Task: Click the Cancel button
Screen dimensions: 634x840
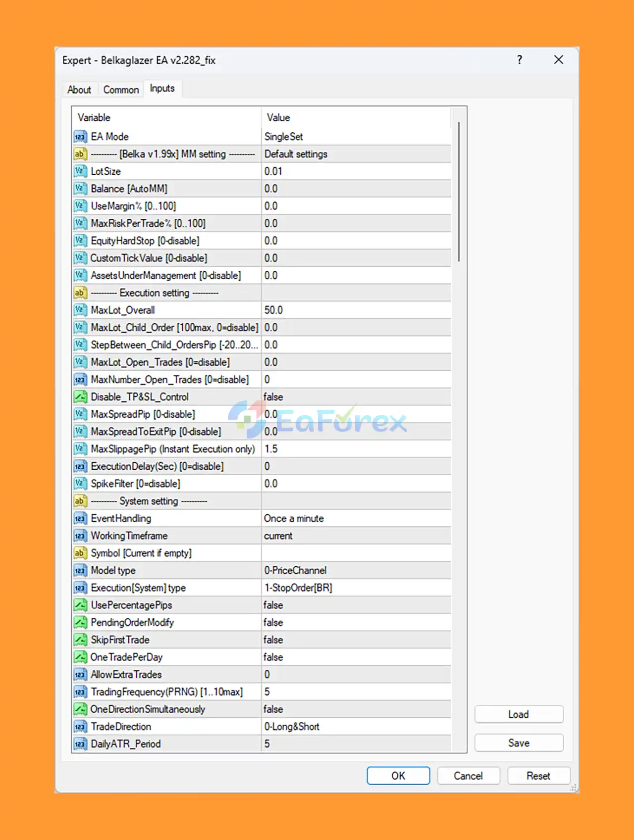Action: click(x=468, y=776)
